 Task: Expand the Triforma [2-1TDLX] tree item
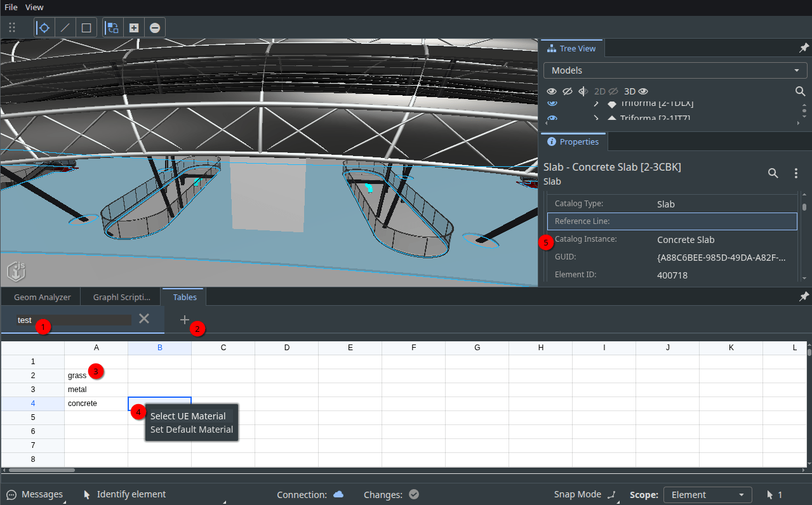[x=596, y=103]
